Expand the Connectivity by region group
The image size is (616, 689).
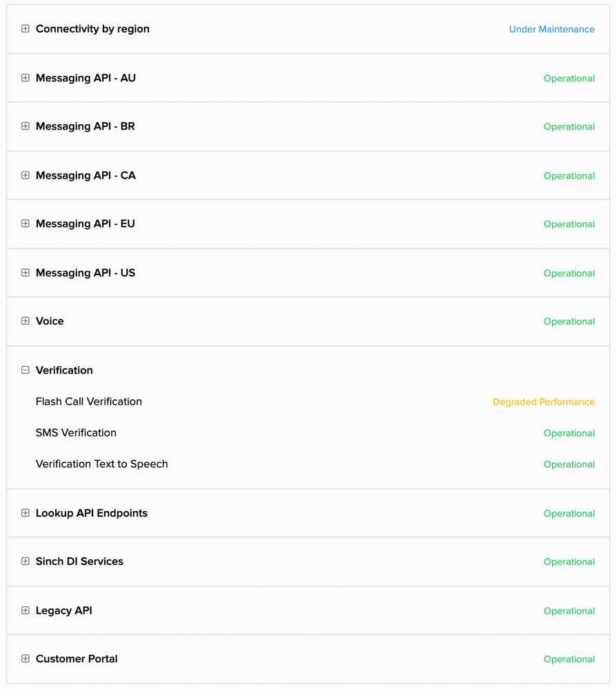click(x=26, y=28)
